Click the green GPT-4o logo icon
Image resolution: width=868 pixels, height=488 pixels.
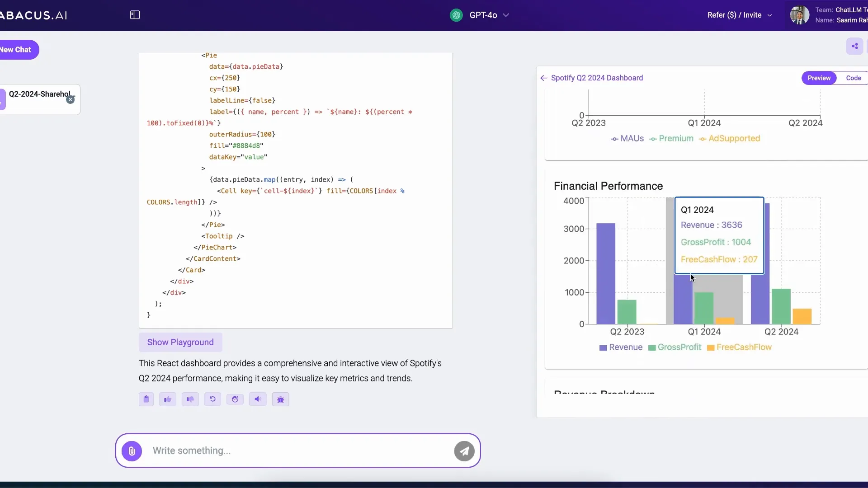pos(456,15)
